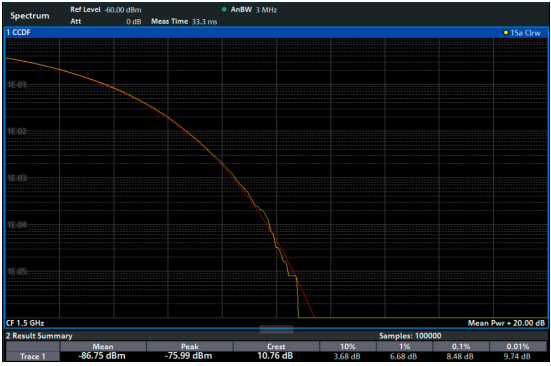Click the Mean column header
The image size is (551, 366).
coord(103,346)
